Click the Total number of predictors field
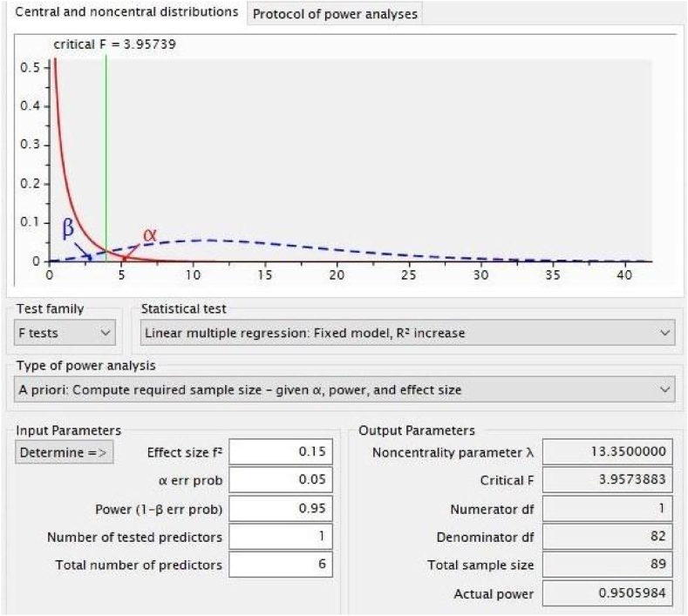 click(x=281, y=565)
